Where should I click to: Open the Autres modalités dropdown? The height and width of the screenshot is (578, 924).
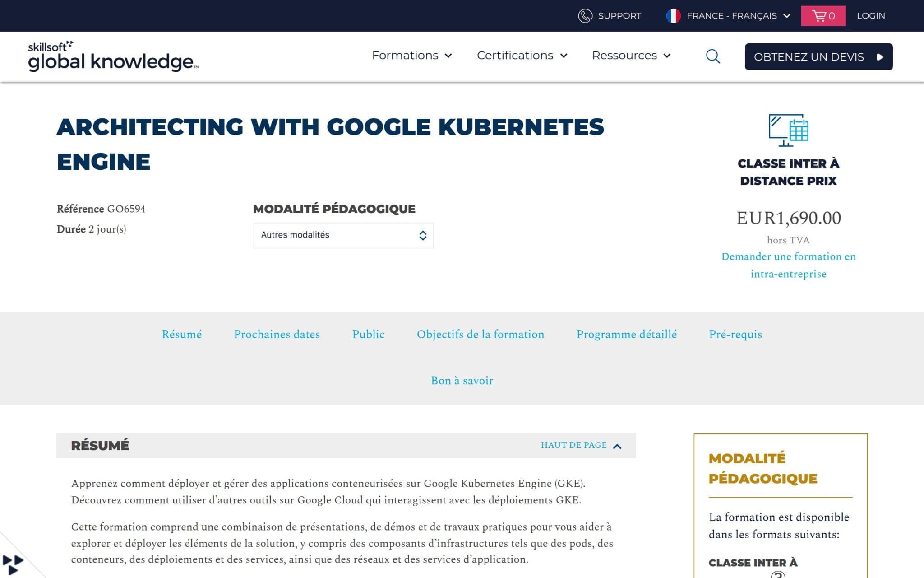pyautogui.click(x=343, y=235)
